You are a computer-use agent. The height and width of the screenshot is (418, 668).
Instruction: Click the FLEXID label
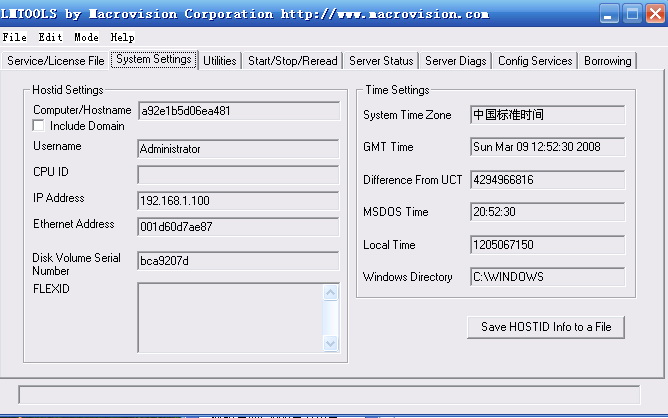click(x=51, y=289)
